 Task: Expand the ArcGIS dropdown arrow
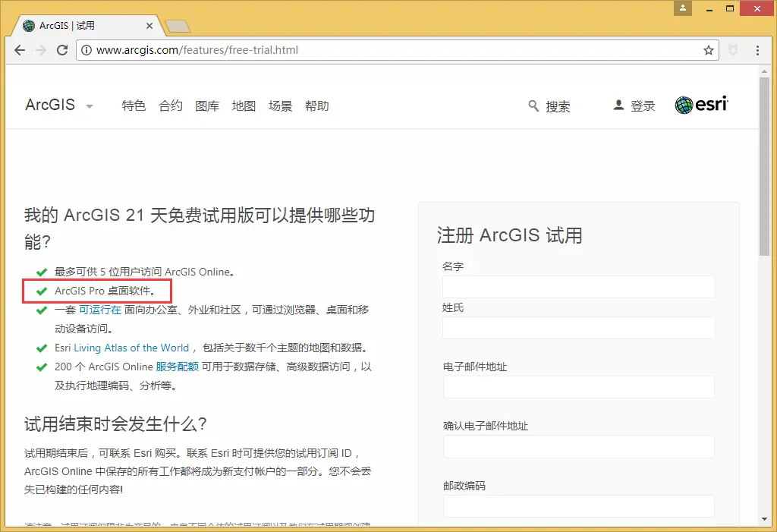coord(90,106)
